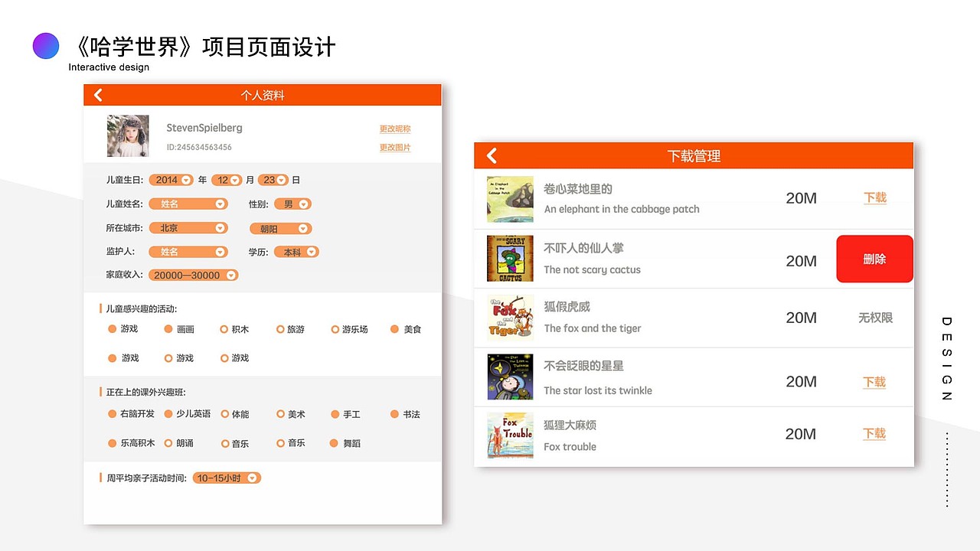The height and width of the screenshot is (551, 980).
Task: Click the back arrow on the 个人资料 page
Action: pos(98,94)
